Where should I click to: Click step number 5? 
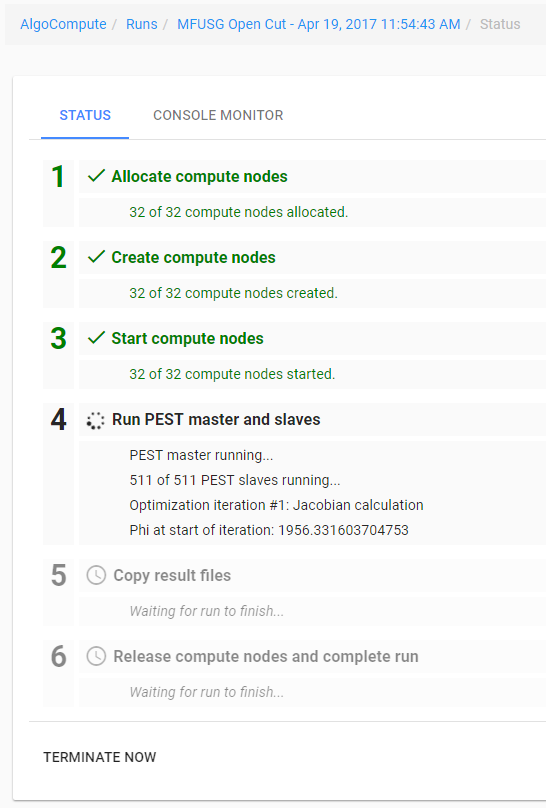click(x=58, y=575)
